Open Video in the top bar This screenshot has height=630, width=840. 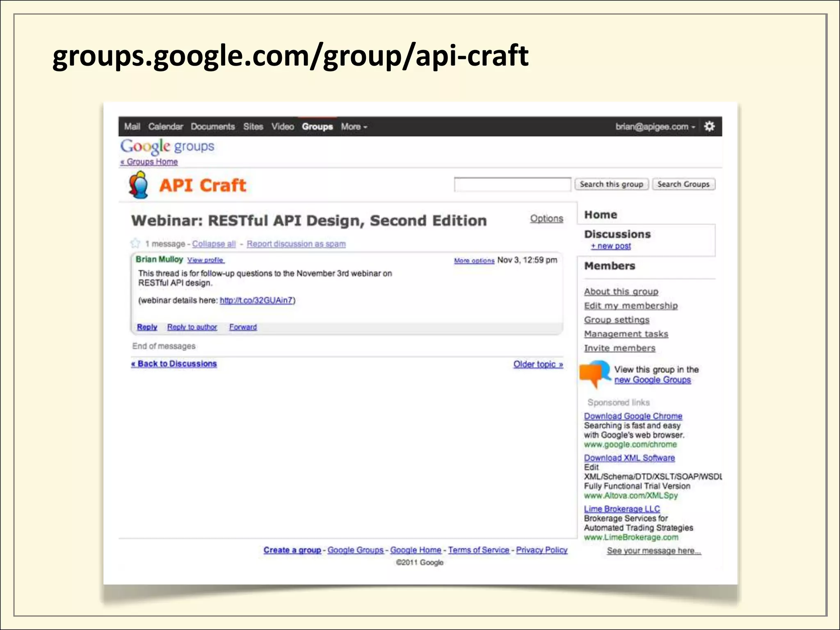point(283,127)
